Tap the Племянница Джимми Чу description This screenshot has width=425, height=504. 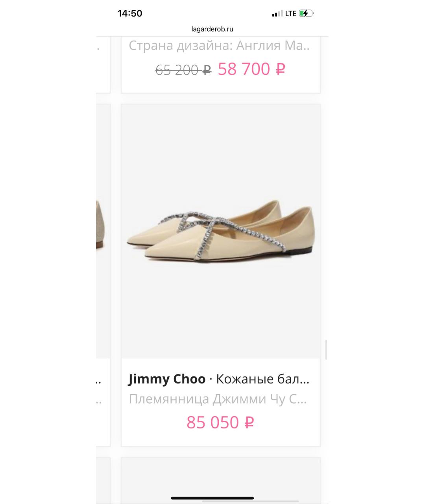point(218,399)
